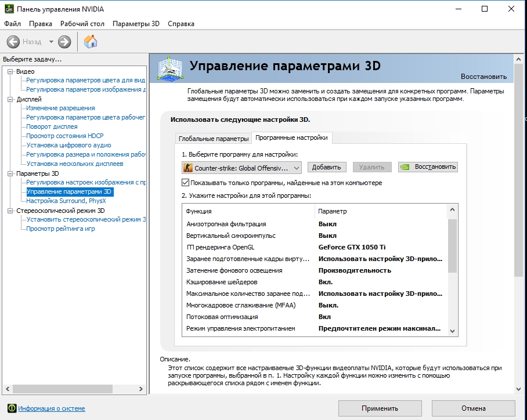Toggle 'Показывать только программы' checkbox
This screenshot has height=420, width=527.
[185, 183]
